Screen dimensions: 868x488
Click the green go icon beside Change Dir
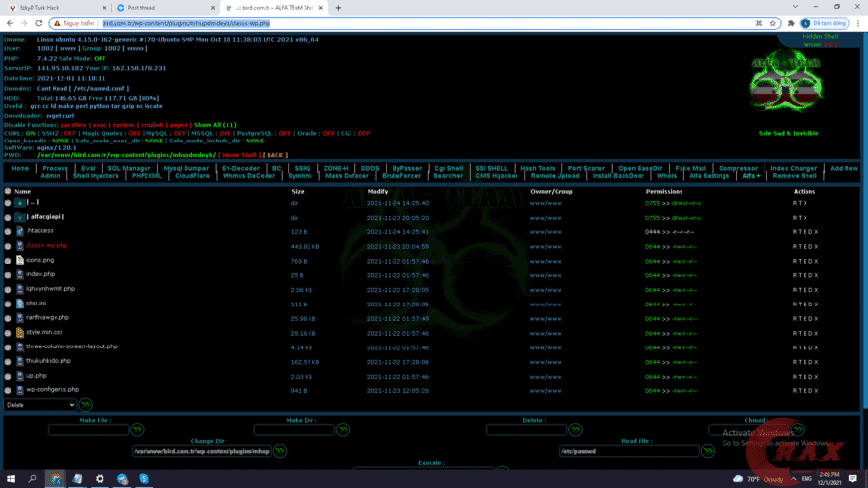click(x=280, y=451)
